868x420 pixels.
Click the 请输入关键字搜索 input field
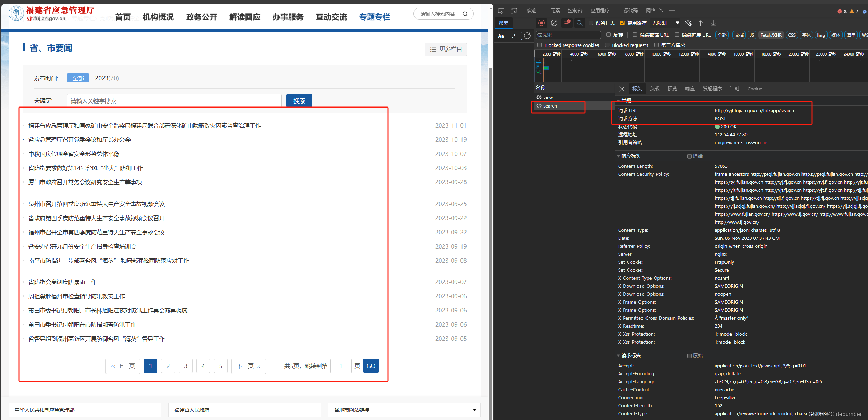pyautogui.click(x=174, y=101)
